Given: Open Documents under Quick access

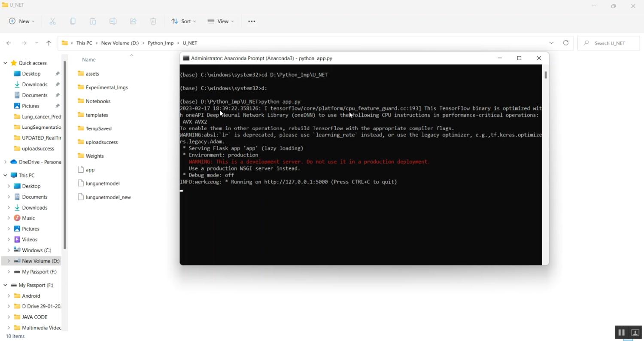Looking at the screenshot, I should (x=34, y=95).
